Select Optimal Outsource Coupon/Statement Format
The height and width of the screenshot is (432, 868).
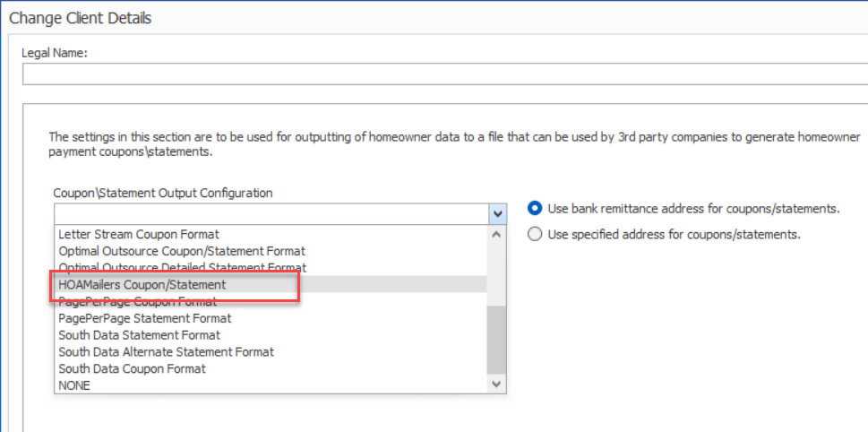pos(182,251)
